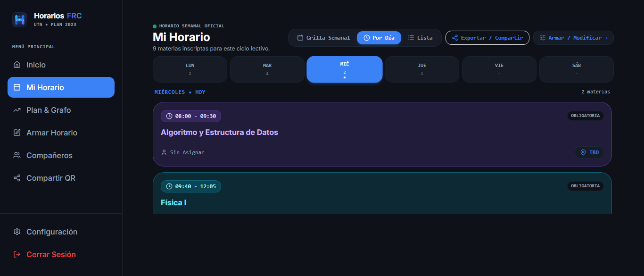644x276 pixels.
Task: Select the VIE day tab
Action: tap(499, 69)
